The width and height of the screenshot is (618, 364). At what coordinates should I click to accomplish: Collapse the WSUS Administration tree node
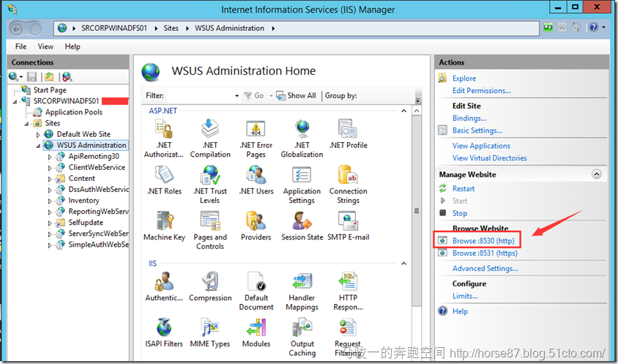(x=38, y=146)
